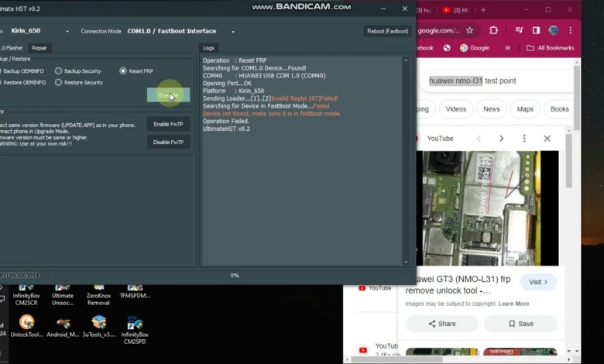Expand the Connection Mode dropdown
Viewport: 604px width, 364px height.
232,31
